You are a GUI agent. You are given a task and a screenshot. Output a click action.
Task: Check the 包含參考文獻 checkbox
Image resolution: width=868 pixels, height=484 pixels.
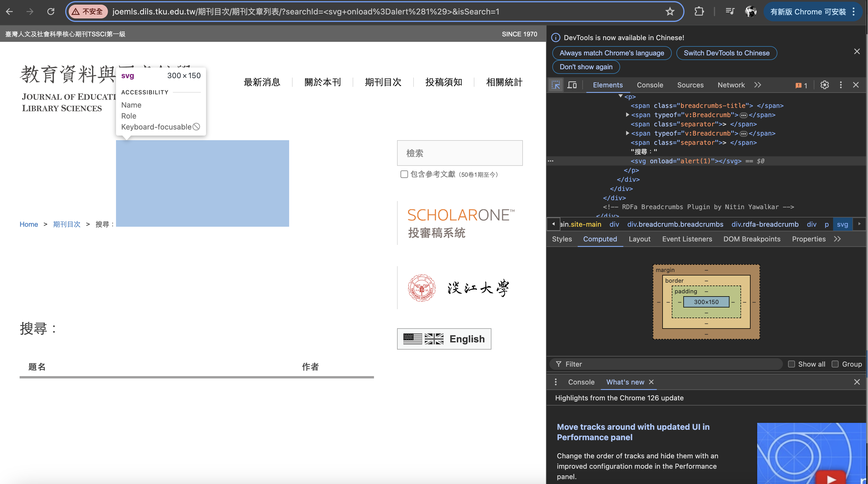[x=404, y=174]
